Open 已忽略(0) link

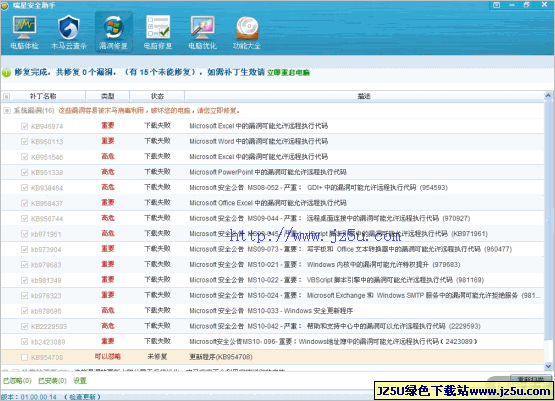tap(17, 381)
